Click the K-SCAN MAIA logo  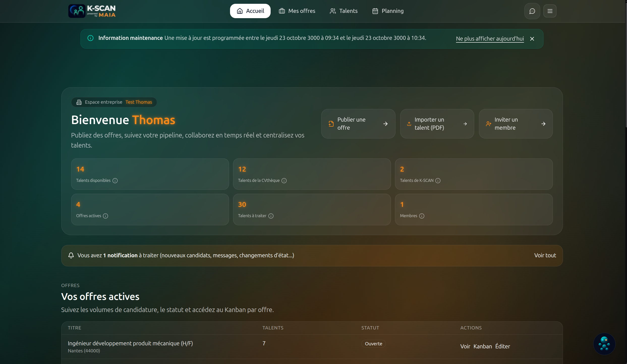click(x=92, y=11)
